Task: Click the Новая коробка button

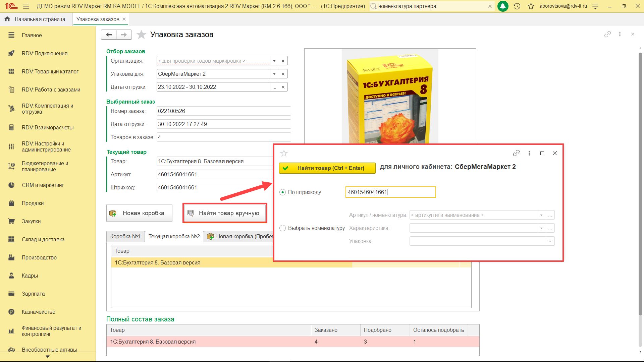Action: click(x=139, y=213)
